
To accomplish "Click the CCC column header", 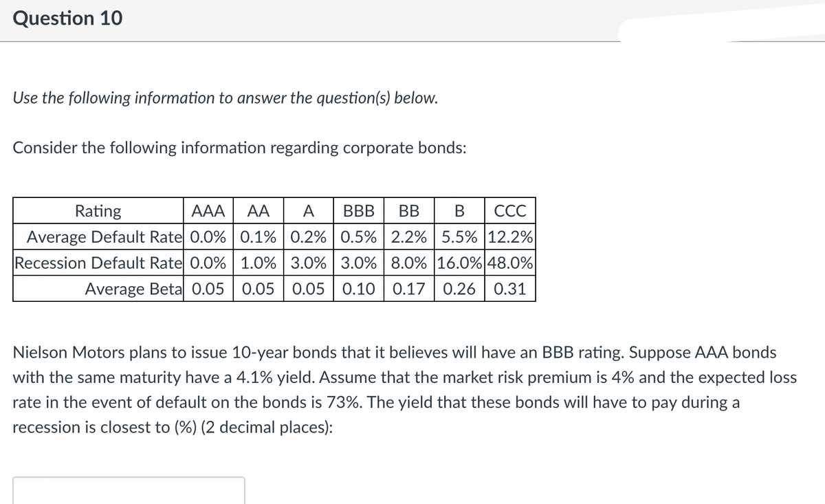I will [511, 210].
